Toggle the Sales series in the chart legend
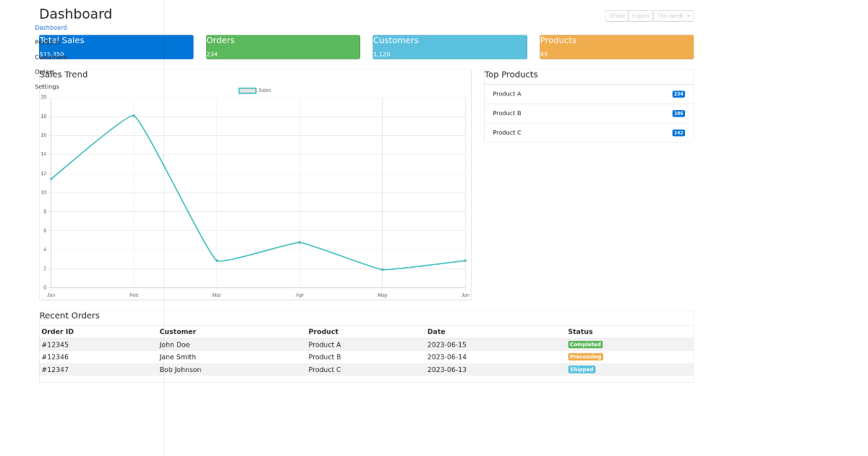Screen dimensions: 868x456 pos(255,90)
